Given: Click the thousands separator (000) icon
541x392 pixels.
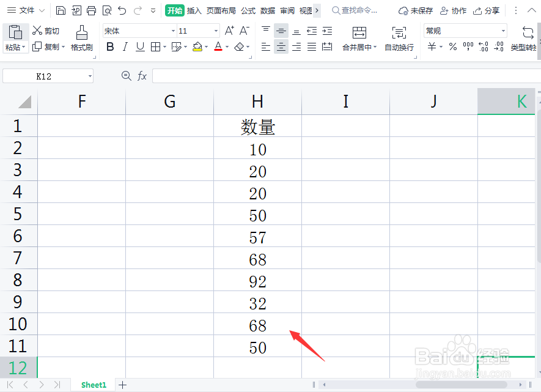Looking at the screenshot, I should click(x=468, y=46).
